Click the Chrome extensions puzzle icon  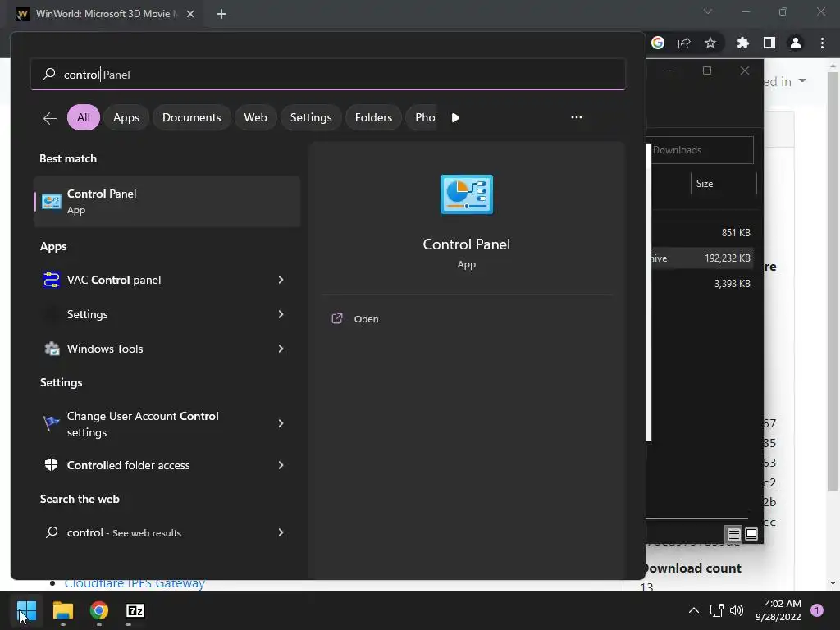[742, 43]
